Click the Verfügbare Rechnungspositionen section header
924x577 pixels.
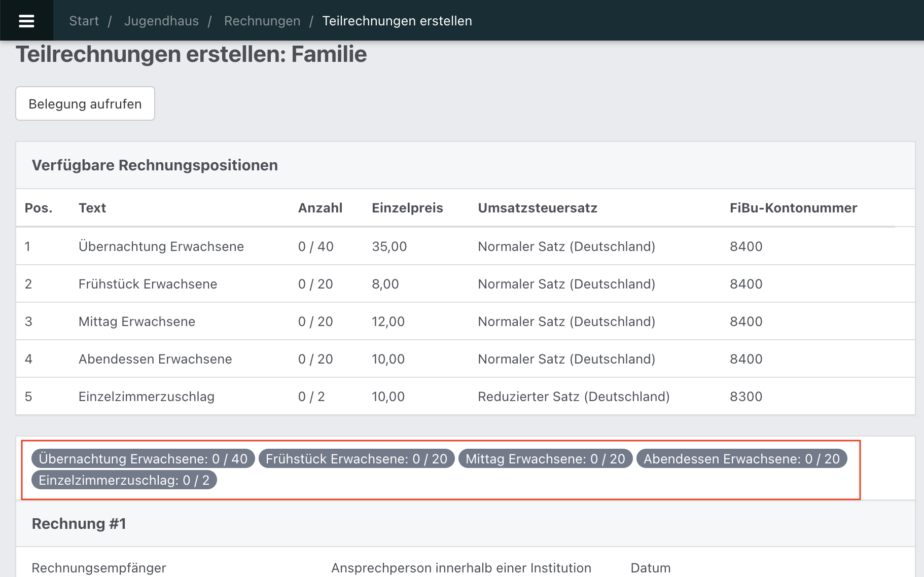[x=155, y=165]
